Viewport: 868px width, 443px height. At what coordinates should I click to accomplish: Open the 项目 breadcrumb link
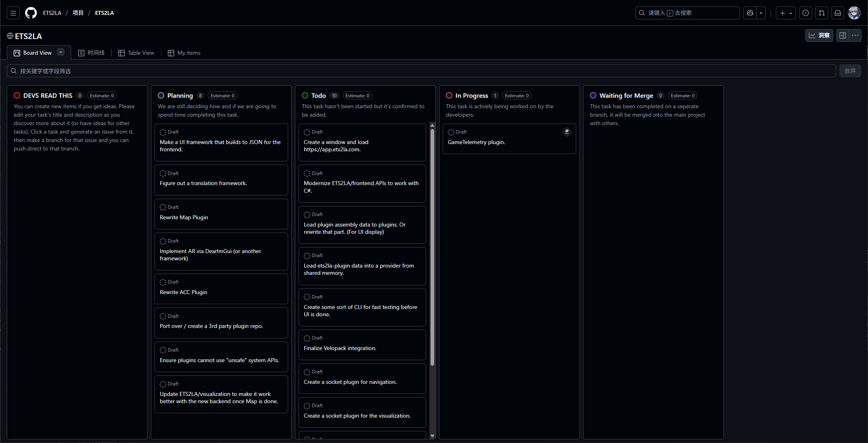pos(78,13)
